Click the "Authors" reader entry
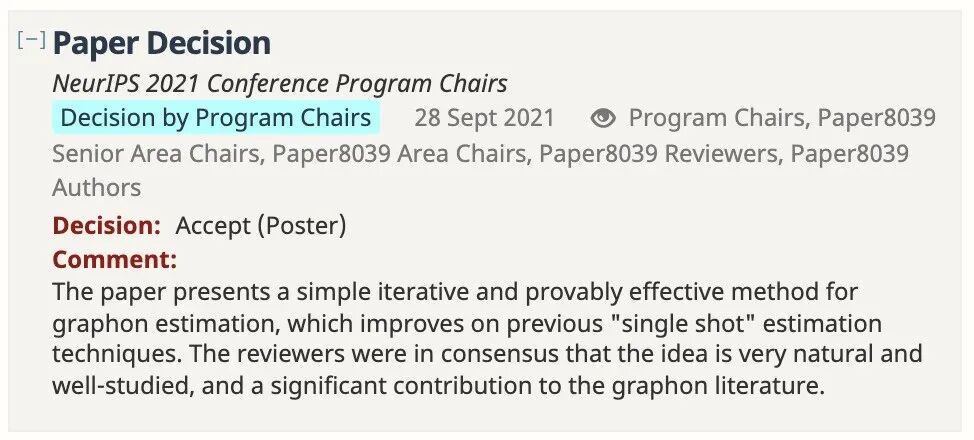This screenshot has width=974, height=440. [x=97, y=188]
